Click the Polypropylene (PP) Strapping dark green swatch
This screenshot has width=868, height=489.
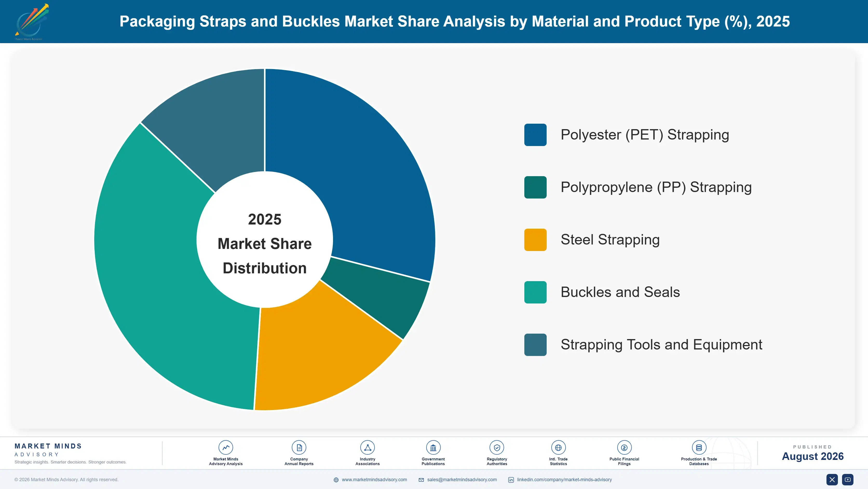pos(535,187)
